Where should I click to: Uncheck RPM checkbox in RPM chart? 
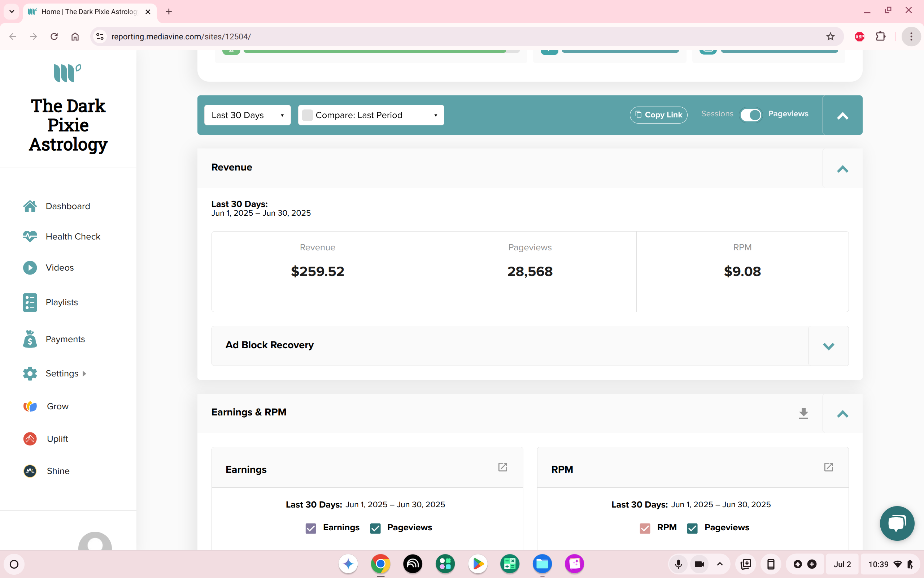tap(645, 528)
